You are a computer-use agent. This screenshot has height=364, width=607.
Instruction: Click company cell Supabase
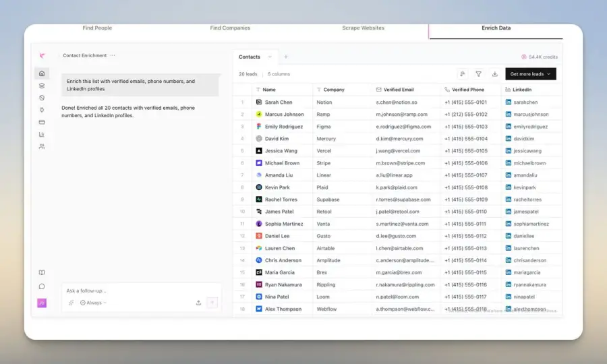[328, 200]
